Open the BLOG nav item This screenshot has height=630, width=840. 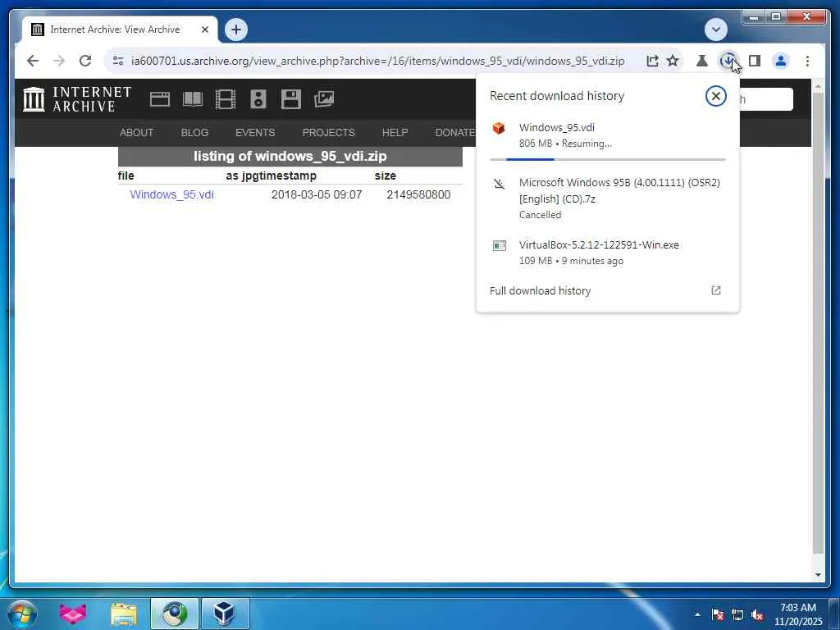[194, 132]
